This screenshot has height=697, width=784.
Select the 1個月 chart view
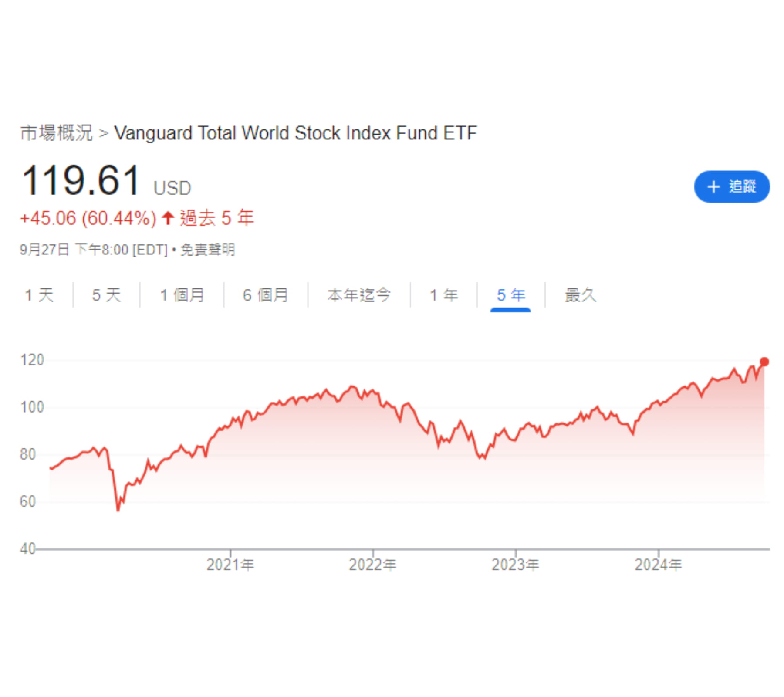182,294
